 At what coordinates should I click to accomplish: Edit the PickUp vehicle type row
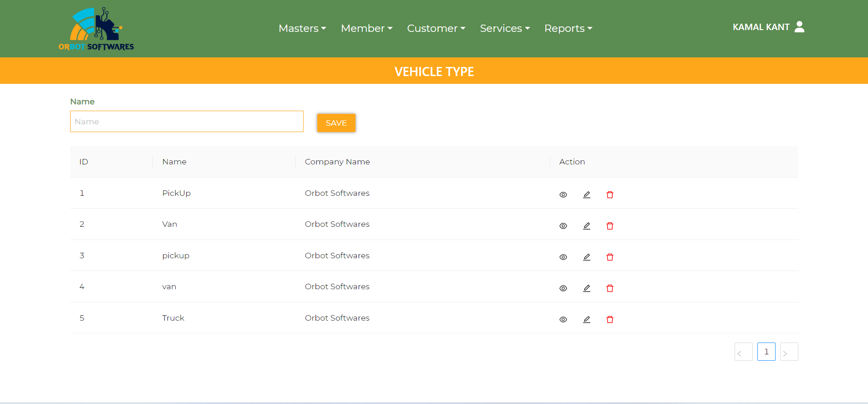[587, 194]
